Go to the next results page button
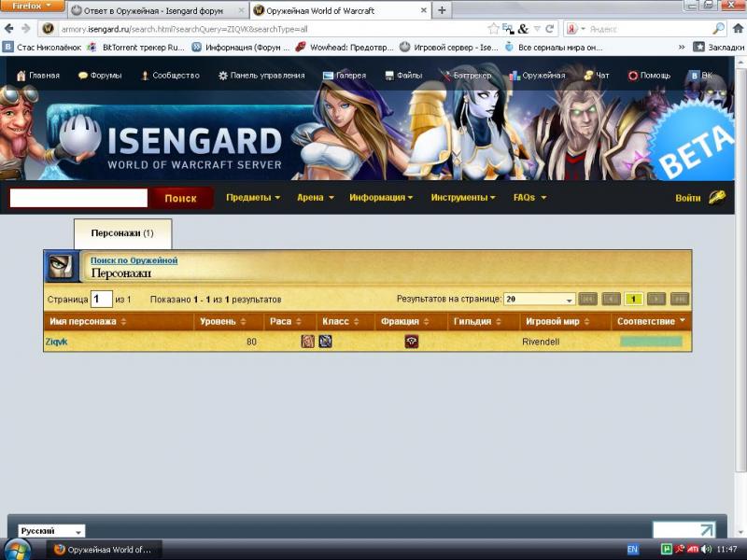The height and width of the screenshot is (560, 747). click(x=656, y=299)
